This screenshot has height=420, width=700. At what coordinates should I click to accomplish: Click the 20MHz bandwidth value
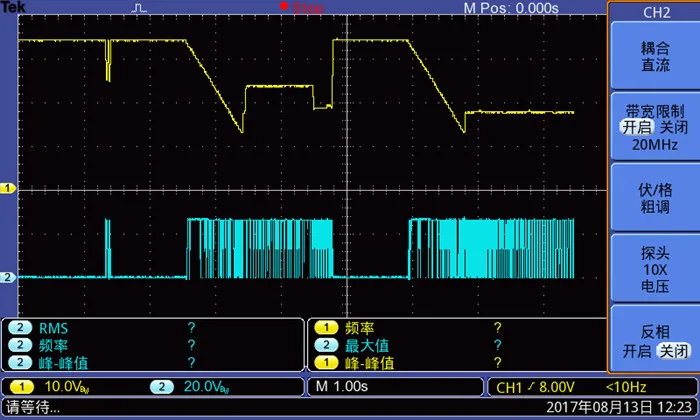point(655,145)
